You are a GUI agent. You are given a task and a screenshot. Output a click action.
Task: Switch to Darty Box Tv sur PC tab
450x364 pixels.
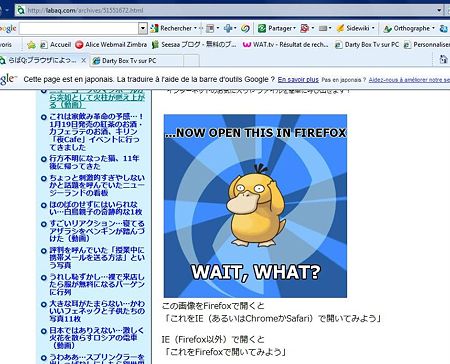(136, 61)
